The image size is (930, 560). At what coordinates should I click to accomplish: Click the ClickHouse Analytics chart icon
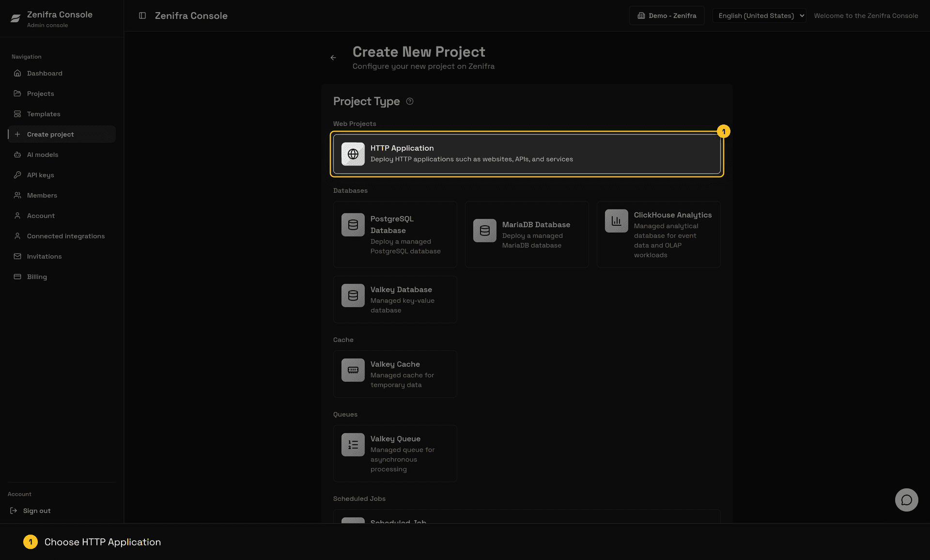click(x=617, y=221)
